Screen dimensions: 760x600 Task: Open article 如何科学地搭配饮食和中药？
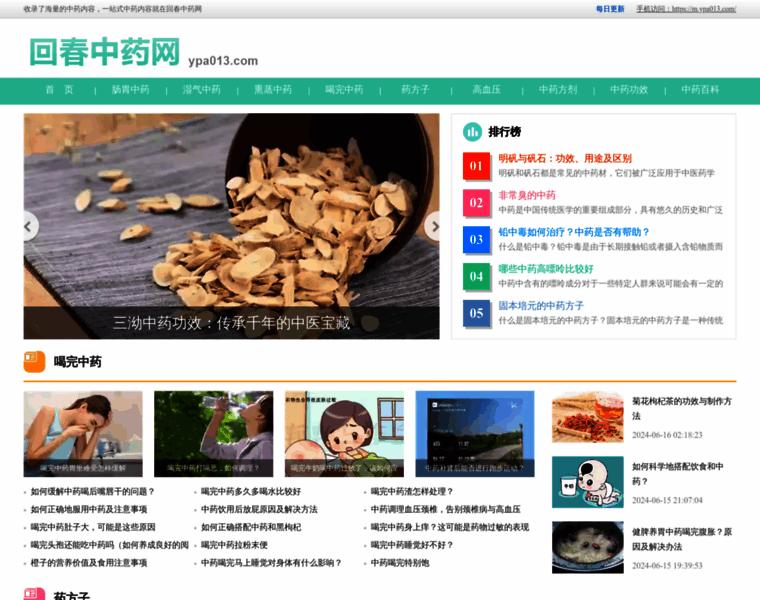[678, 474]
